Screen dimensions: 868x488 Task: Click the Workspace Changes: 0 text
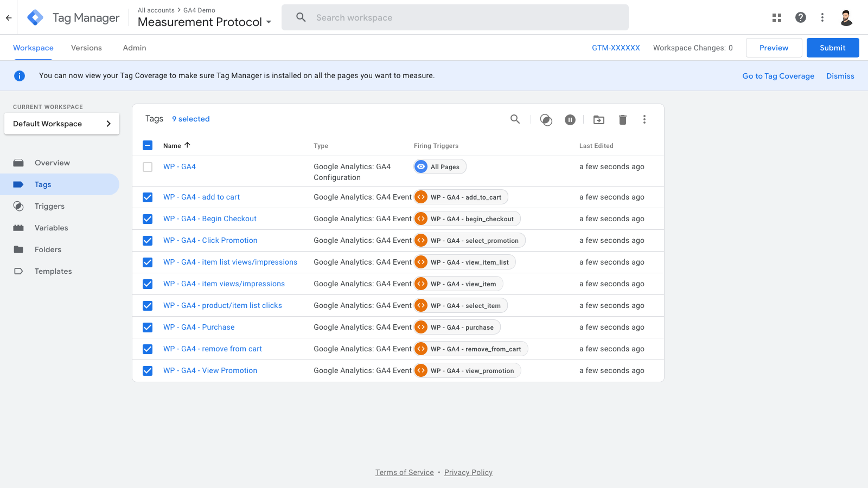pyautogui.click(x=693, y=48)
